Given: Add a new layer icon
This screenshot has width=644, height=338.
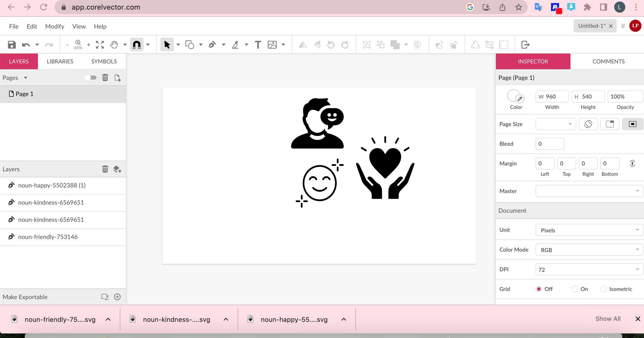Looking at the screenshot, I should tap(117, 169).
